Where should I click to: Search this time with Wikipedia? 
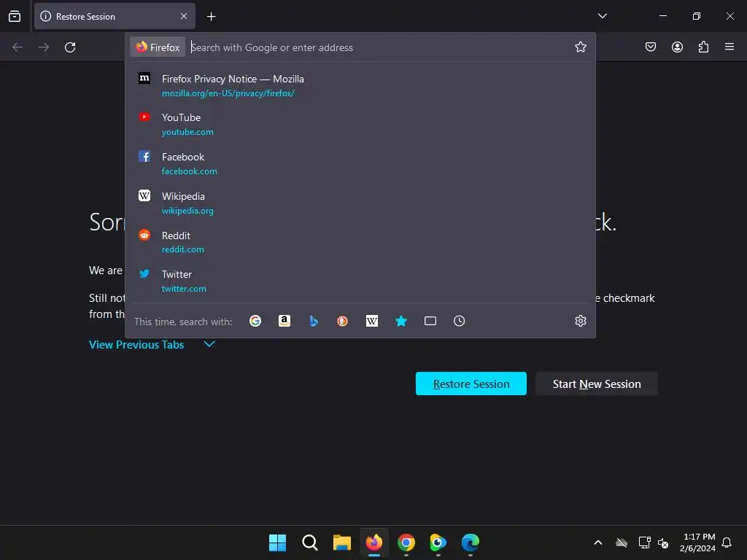click(x=371, y=321)
